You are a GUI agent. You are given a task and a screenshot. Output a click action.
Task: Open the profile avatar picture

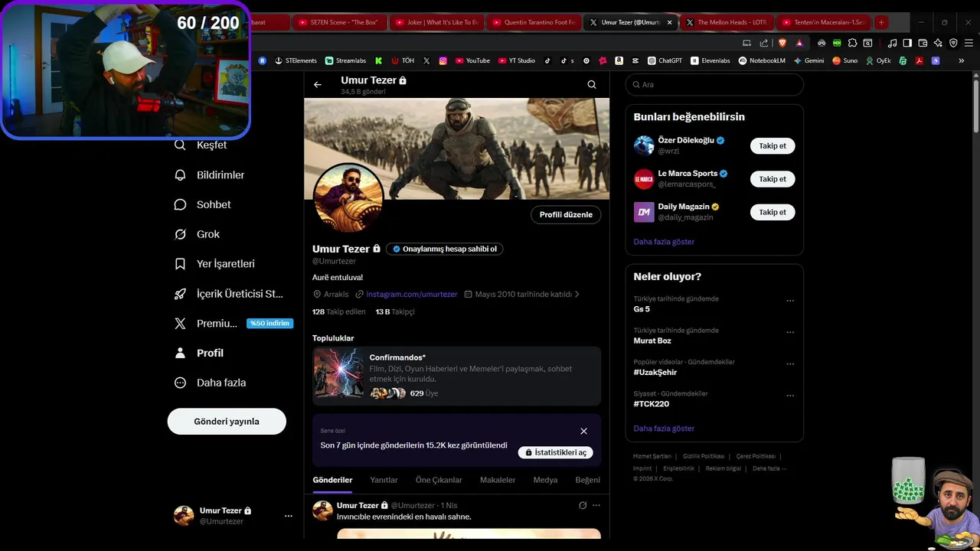click(349, 197)
